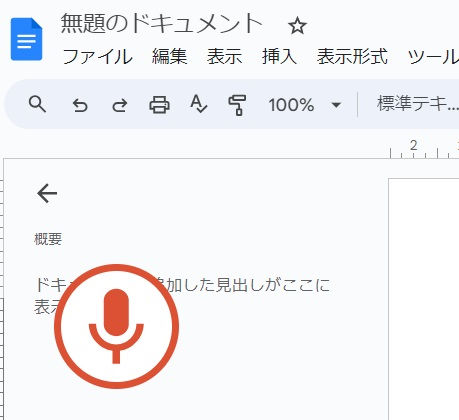The height and width of the screenshot is (420, 459).
Task: Open the 100% zoom dropdown
Action: point(305,105)
